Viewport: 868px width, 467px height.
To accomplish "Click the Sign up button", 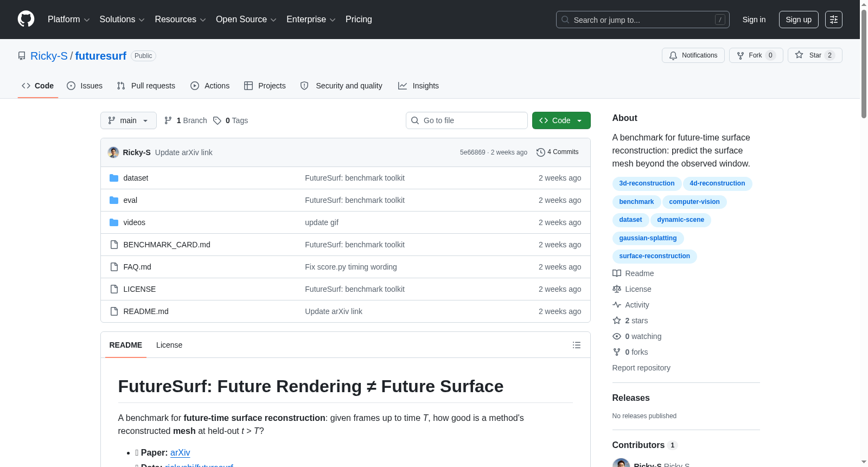I will (x=799, y=20).
